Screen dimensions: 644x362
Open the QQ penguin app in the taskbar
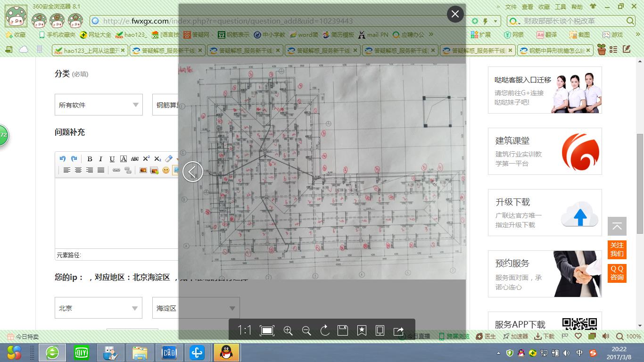(227, 352)
